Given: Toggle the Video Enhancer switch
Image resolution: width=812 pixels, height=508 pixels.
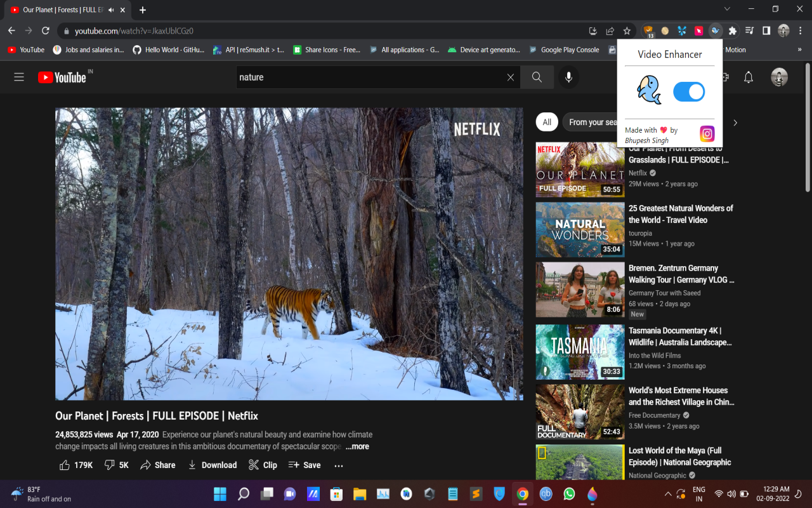Looking at the screenshot, I should click(689, 92).
